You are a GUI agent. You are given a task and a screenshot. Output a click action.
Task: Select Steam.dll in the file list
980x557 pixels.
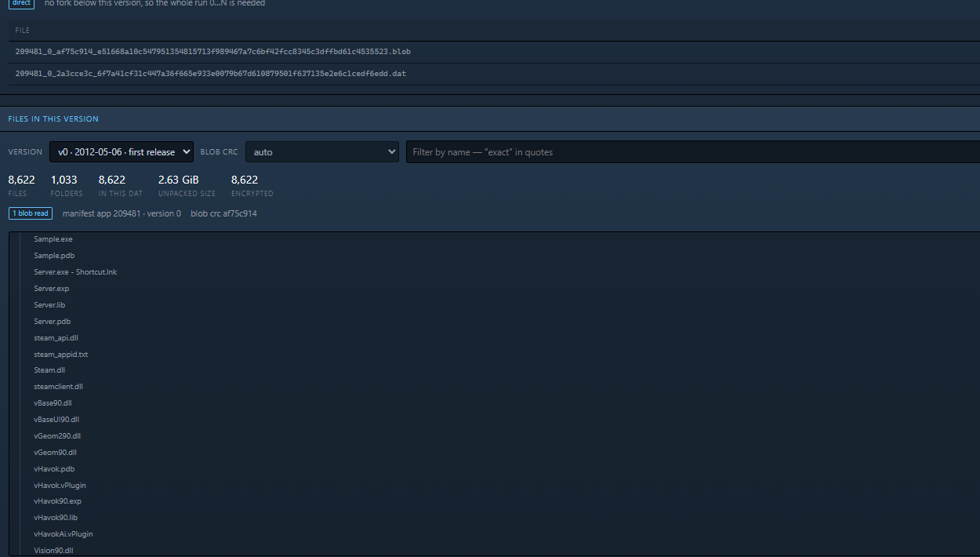49,370
